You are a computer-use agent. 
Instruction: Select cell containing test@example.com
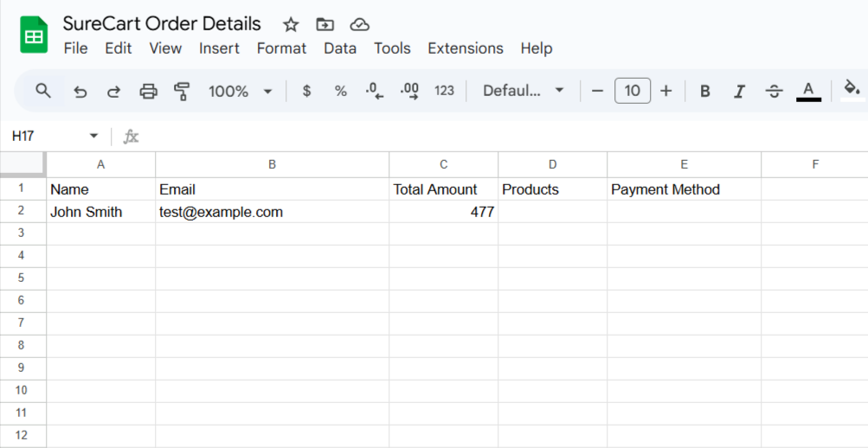(272, 212)
